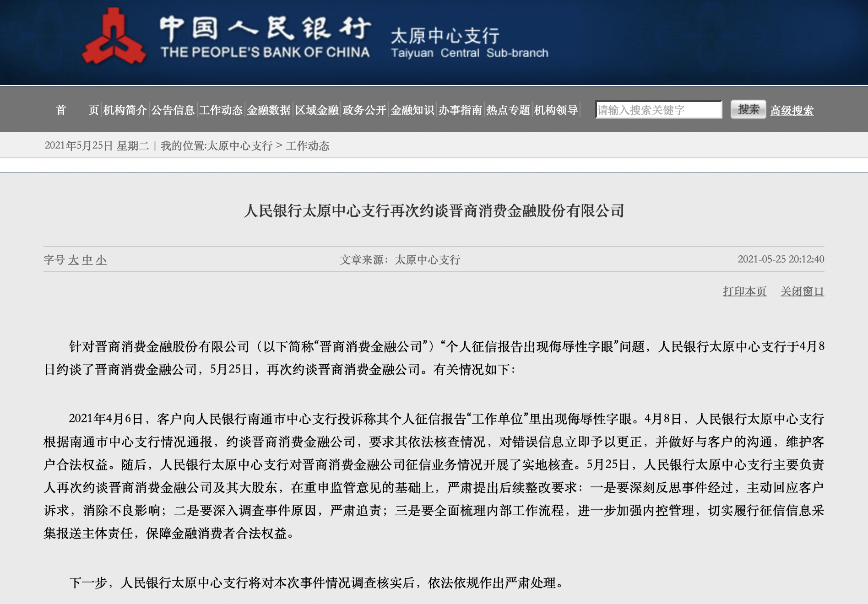Open the 机构简介 menu item

click(125, 110)
